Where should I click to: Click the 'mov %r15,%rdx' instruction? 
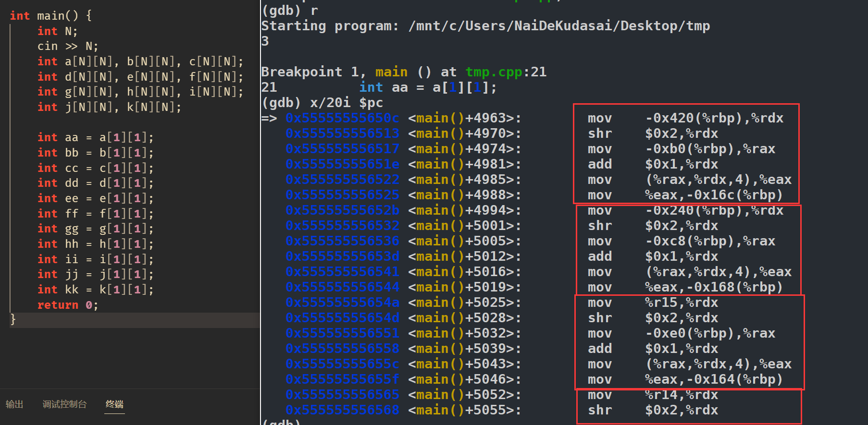(x=653, y=303)
